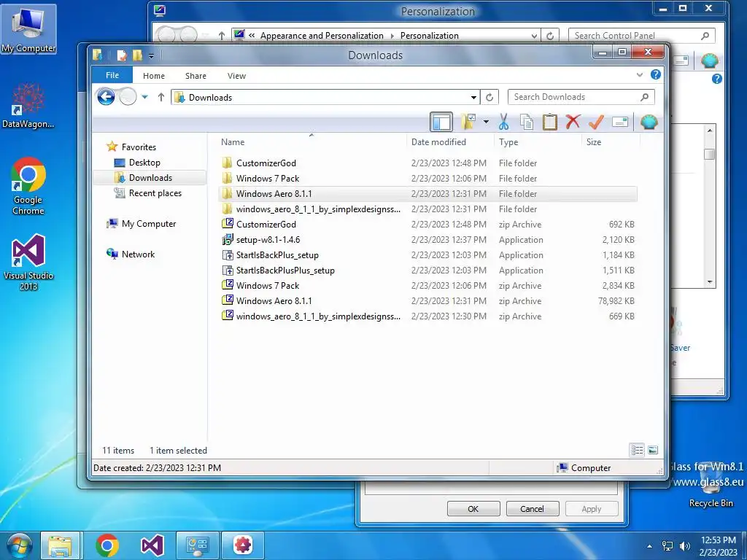Click the Copy pages icon

[527, 122]
